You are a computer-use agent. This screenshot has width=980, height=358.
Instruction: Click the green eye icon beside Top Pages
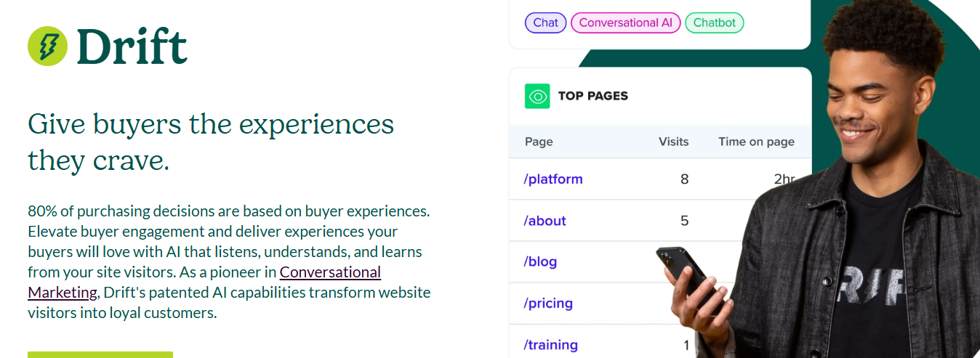537,96
